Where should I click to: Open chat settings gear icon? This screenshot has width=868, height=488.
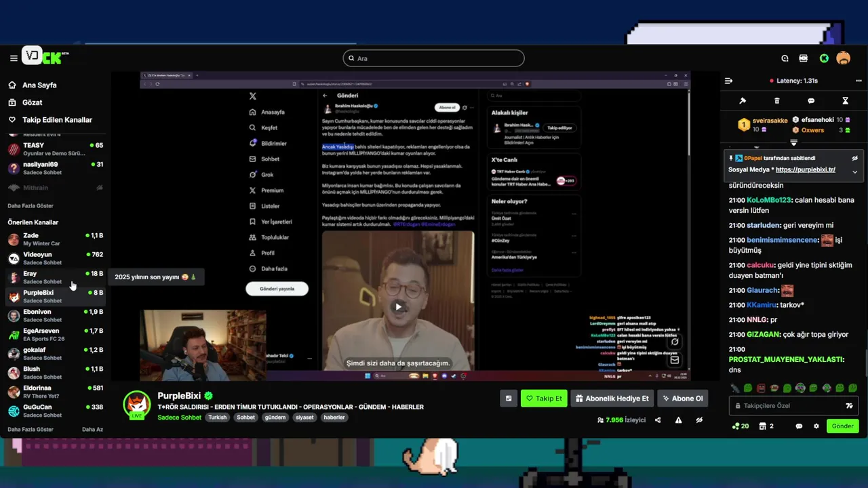click(816, 426)
